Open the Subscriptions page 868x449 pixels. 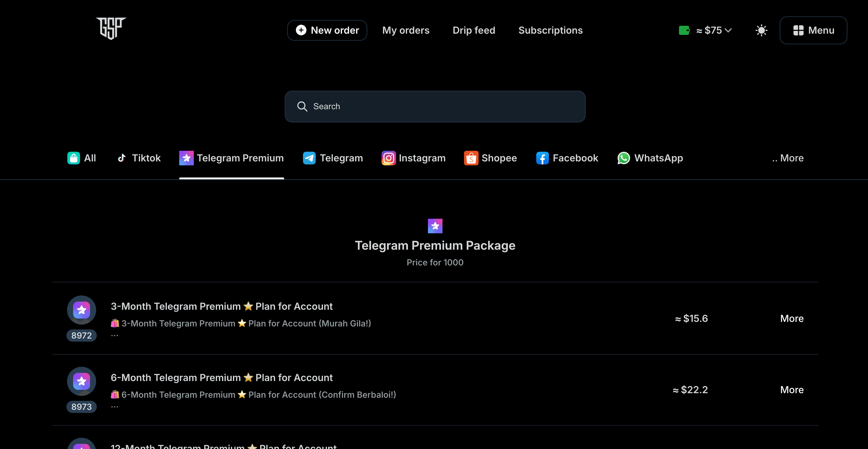(x=550, y=30)
